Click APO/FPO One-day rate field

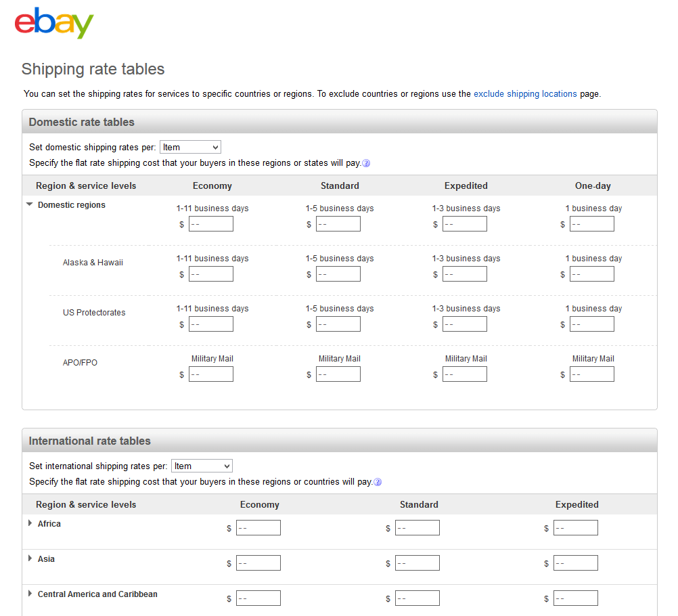click(x=592, y=374)
